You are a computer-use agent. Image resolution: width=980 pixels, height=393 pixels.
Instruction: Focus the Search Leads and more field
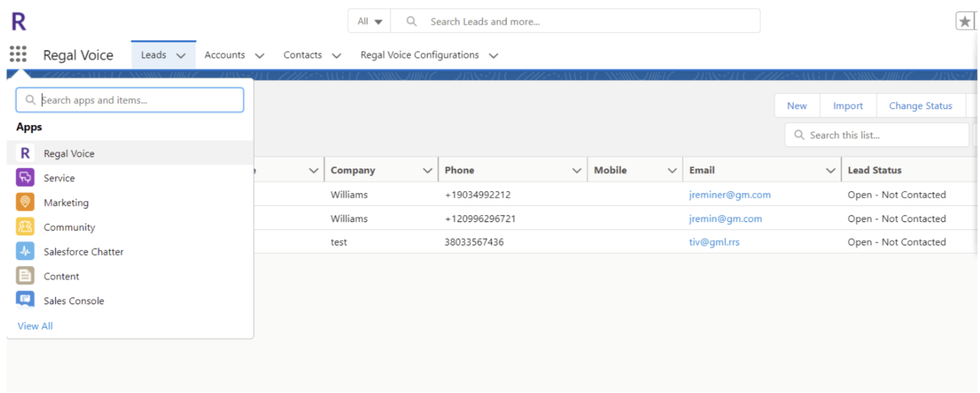[575, 21]
